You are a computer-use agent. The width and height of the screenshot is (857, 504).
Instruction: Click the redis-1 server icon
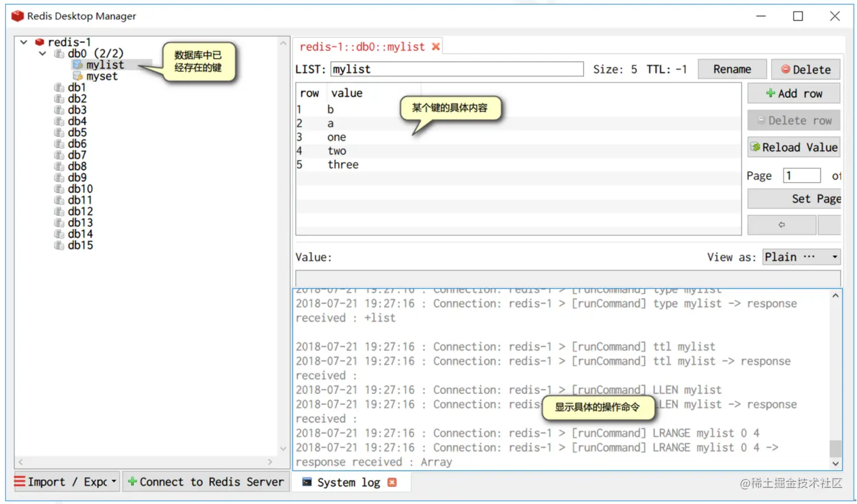(40, 42)
